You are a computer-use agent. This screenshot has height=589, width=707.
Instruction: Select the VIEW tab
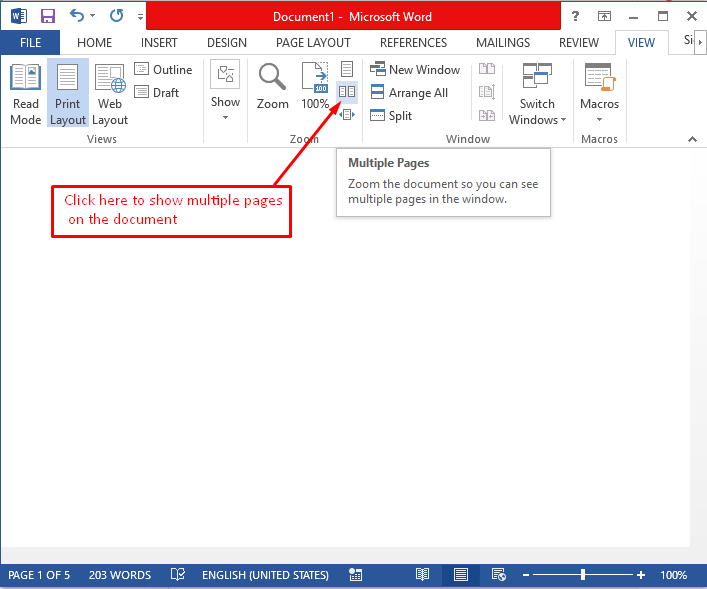[641, 43]
